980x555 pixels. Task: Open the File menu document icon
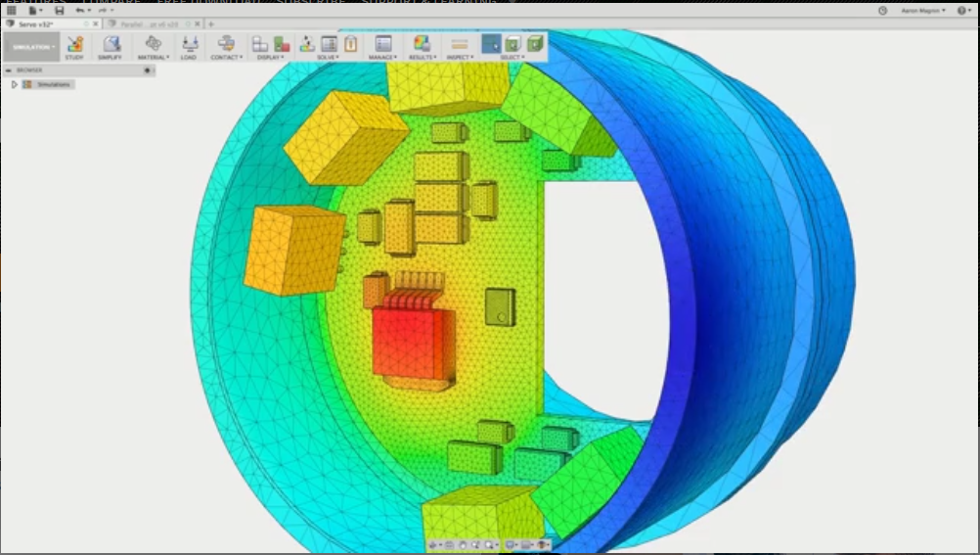tap(32, 10)
